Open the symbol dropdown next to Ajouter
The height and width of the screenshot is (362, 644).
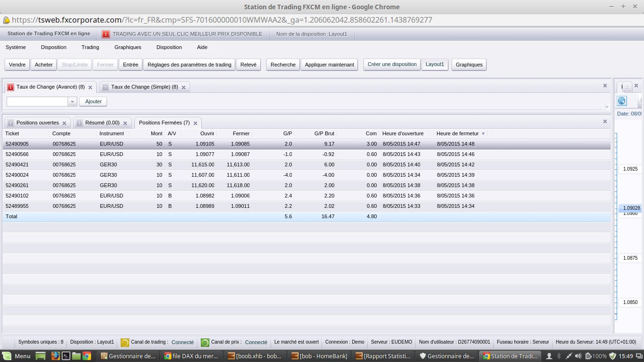(72, 101)
